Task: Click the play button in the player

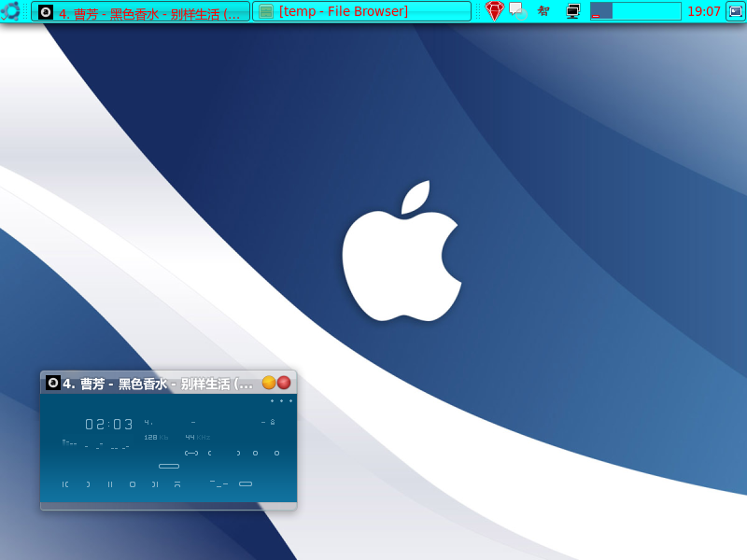Action: tap(88, 484)
